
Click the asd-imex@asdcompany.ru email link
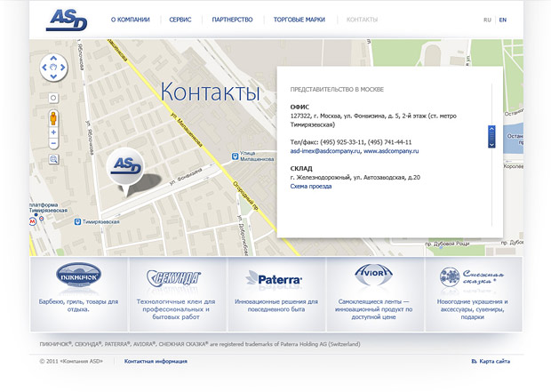pos(325,151)
